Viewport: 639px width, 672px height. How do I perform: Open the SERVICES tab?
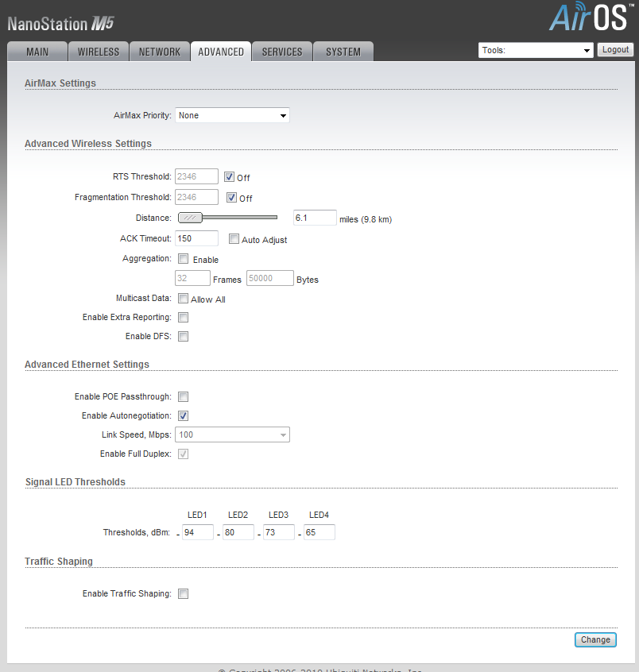click(x=282, y=52)
